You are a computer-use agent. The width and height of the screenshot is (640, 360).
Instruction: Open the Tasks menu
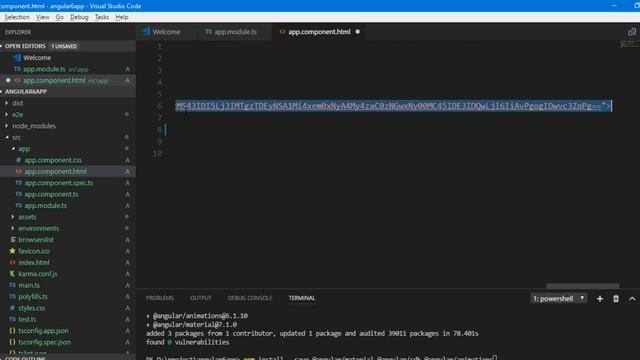(x=102, y=17)
